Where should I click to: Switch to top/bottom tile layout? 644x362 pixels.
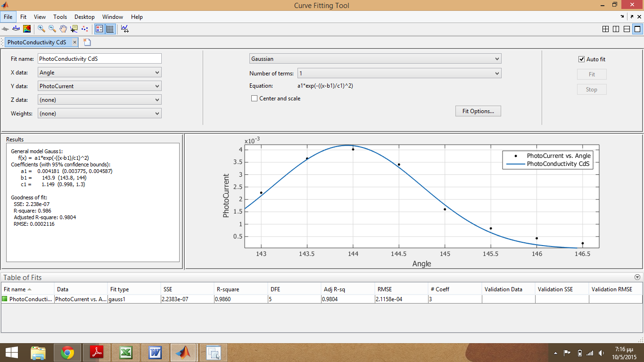pyautogui.click(x=627, y=29)
